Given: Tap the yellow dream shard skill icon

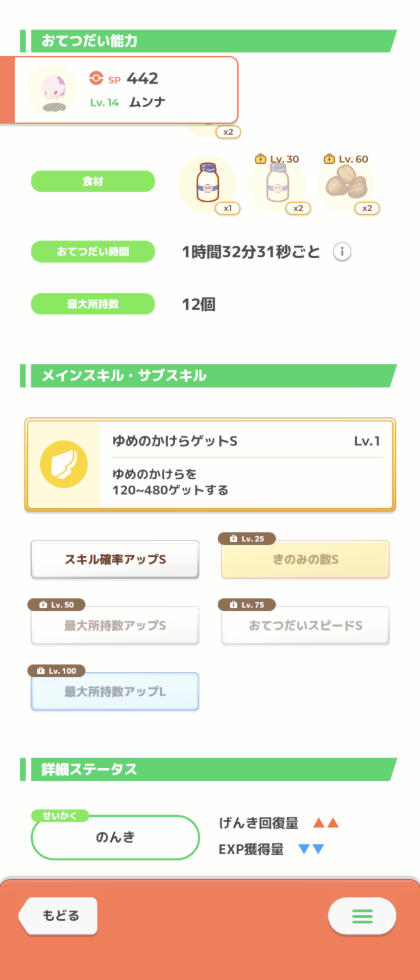Looking at the screenshot, I should click(x=64, y=464).
